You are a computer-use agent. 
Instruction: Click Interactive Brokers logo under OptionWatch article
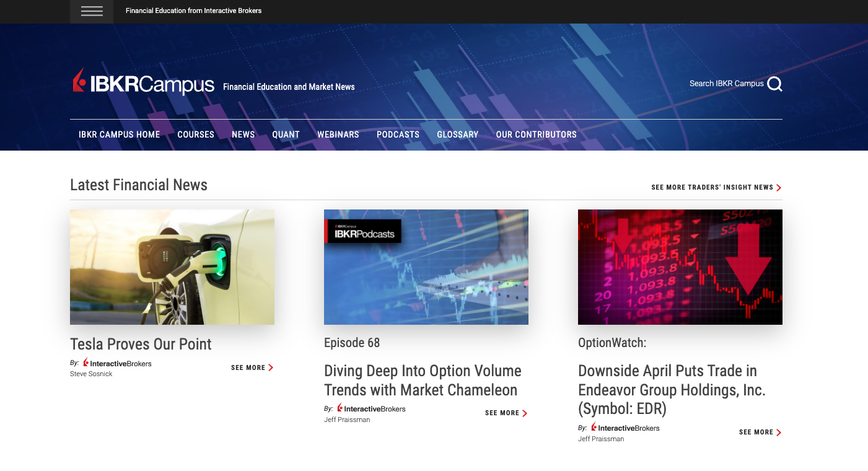click(x=625, y=428)
